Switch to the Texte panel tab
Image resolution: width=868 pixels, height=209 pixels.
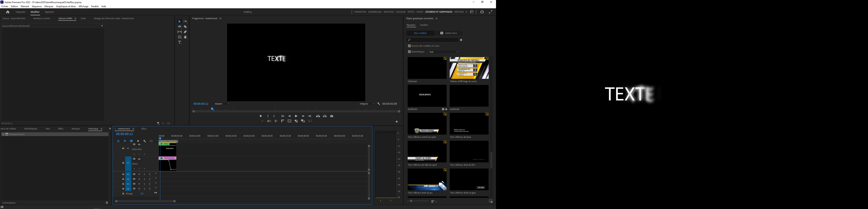(x=83, y=19)
